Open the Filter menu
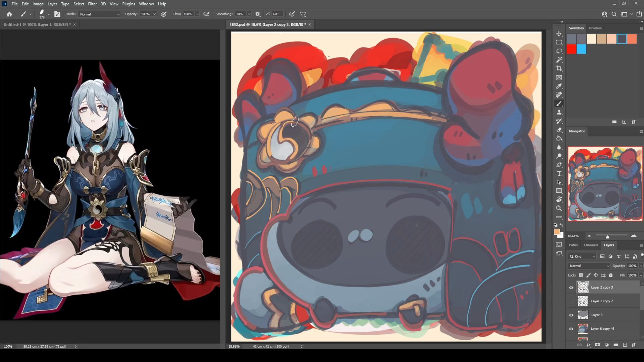 [92, 4]
